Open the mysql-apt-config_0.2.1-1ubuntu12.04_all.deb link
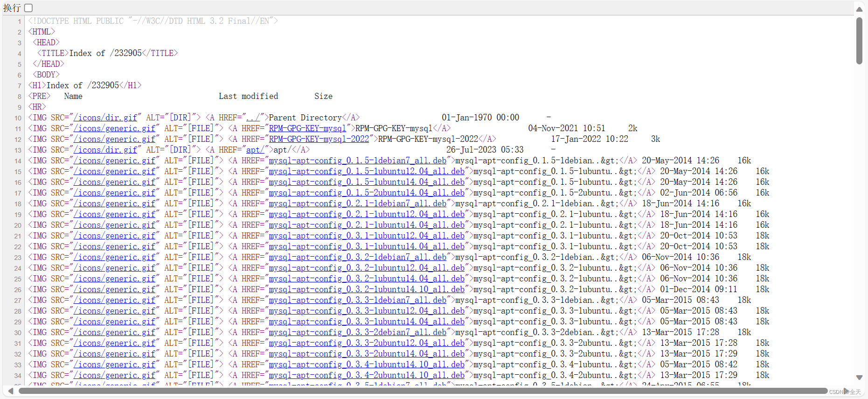This screenshot has height=399, width=868. (x=367, y=214)
